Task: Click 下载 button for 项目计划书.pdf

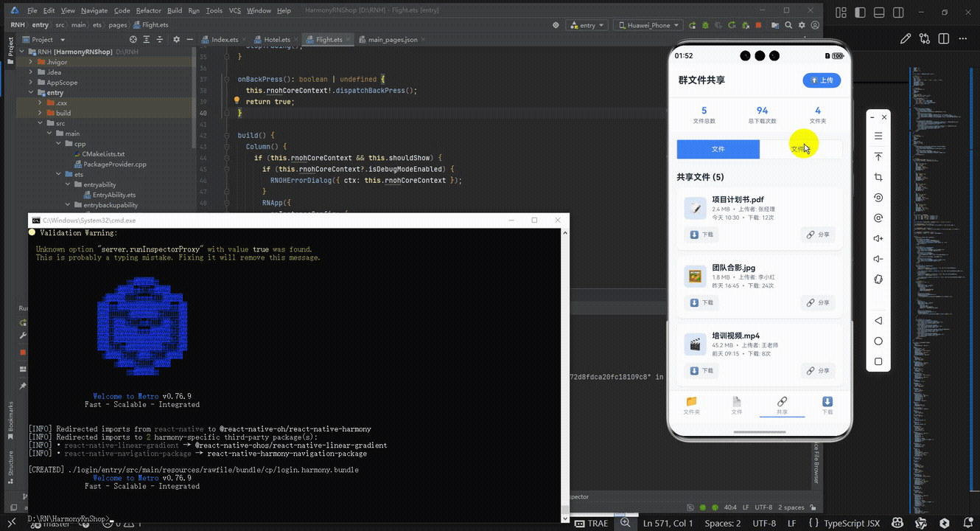Action: click(701, 235)
